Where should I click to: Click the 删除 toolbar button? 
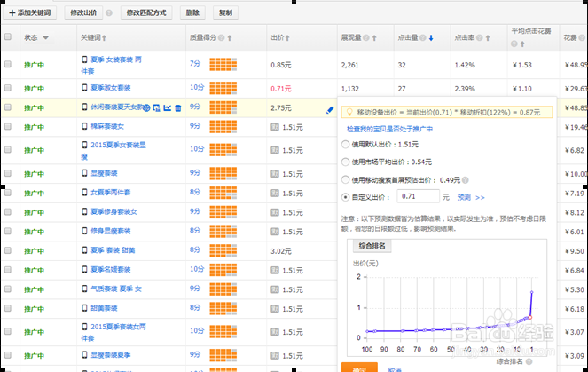[192, 12]
